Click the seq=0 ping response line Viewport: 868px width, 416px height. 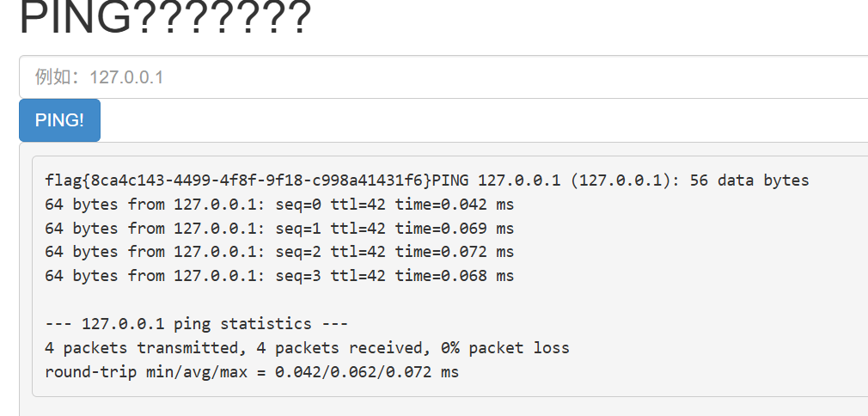(x=279, y=205)
